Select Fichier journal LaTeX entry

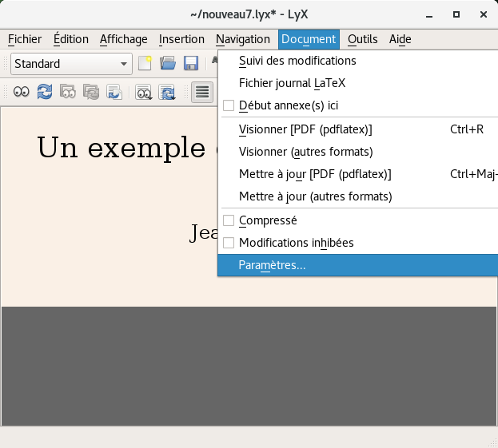coord(358,83)
